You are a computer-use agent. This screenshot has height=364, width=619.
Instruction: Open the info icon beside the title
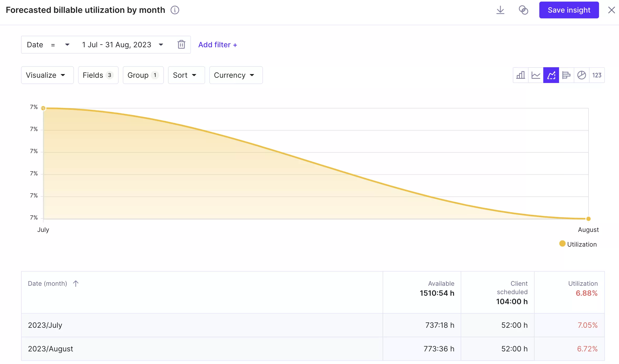coord(175,10)
